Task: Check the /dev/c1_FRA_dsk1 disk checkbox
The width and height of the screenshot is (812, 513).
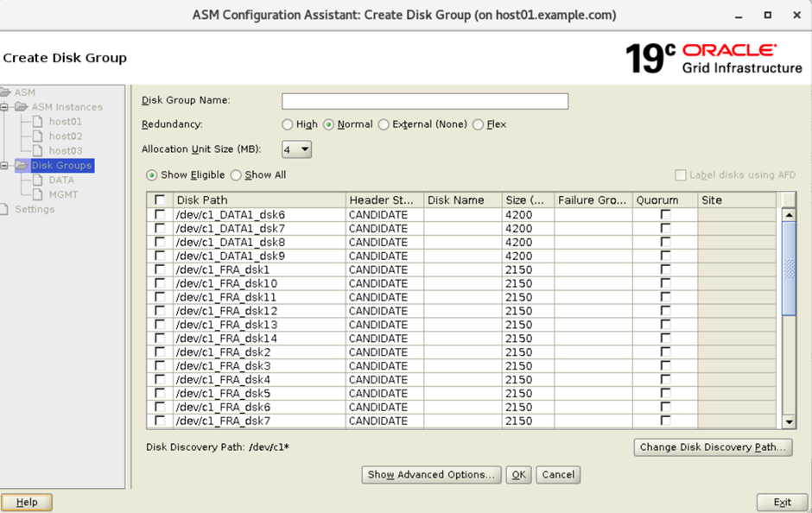Action: (160, 269)
